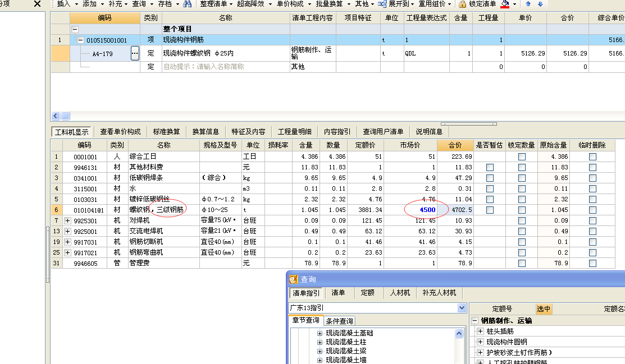This screenshot has height=364, width=625.
Task: Click the ellipsis button beside A4-179
Action: pyautogui.click(x=135, y=53)
